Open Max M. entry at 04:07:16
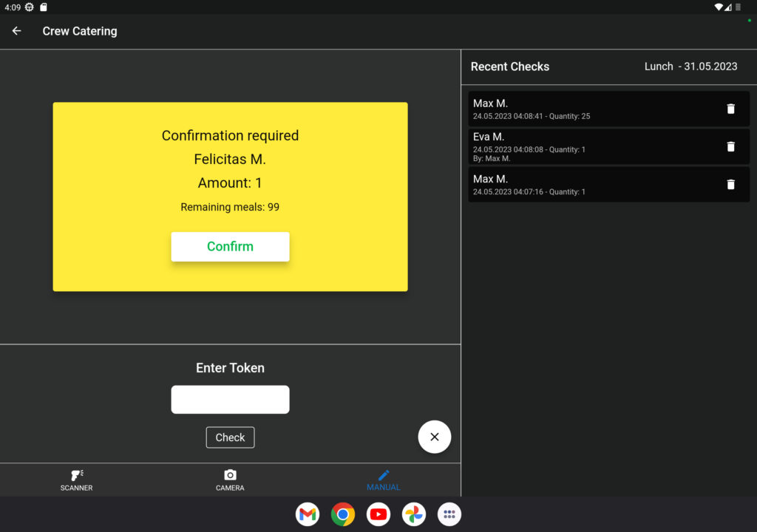 tap(609, 185)
